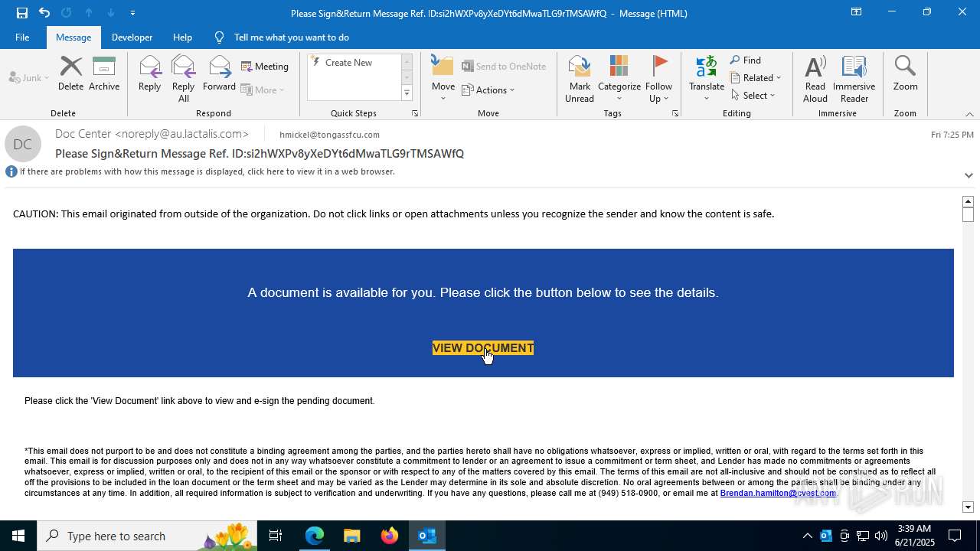Click the Brendan.hamilton email link

[x=778, y=494]
